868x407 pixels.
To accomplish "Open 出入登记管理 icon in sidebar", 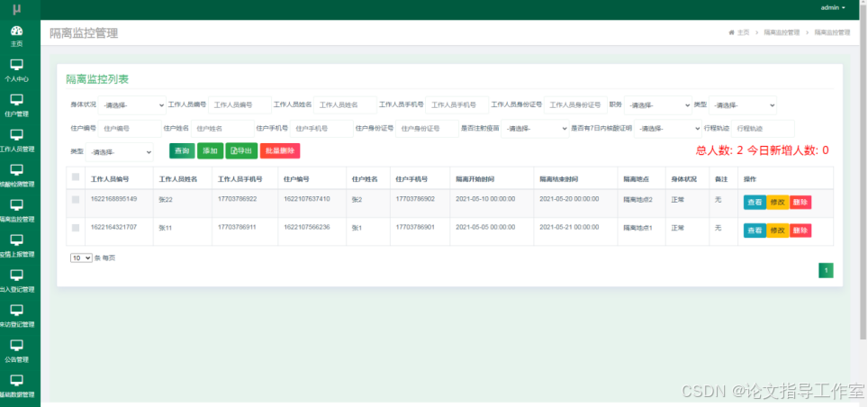I will pos(16,276).
